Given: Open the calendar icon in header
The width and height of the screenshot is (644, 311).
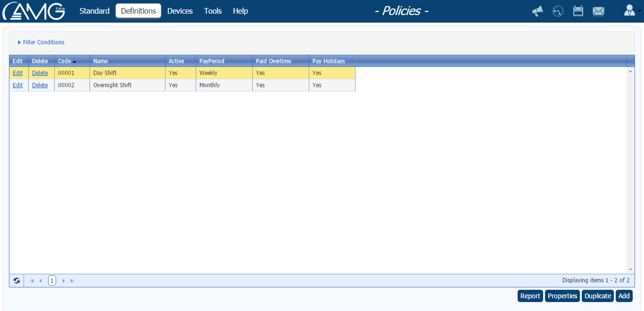Looking at the screenshot, I should 578,11.
